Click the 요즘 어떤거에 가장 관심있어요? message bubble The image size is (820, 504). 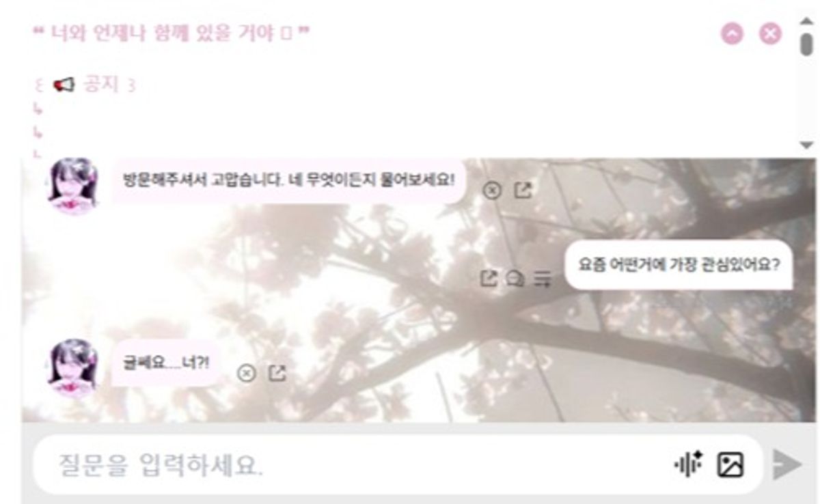679,265
